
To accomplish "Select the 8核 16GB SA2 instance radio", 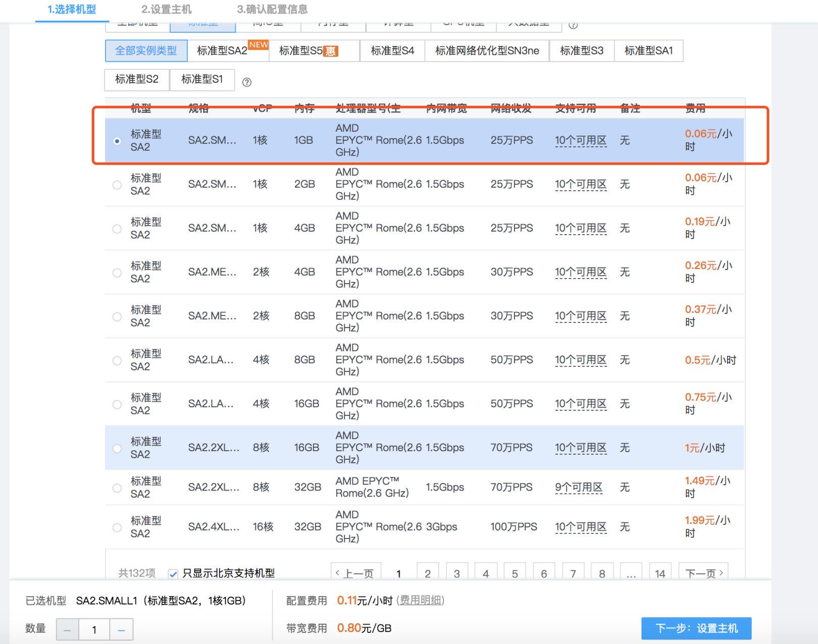I will click(117, 448).
